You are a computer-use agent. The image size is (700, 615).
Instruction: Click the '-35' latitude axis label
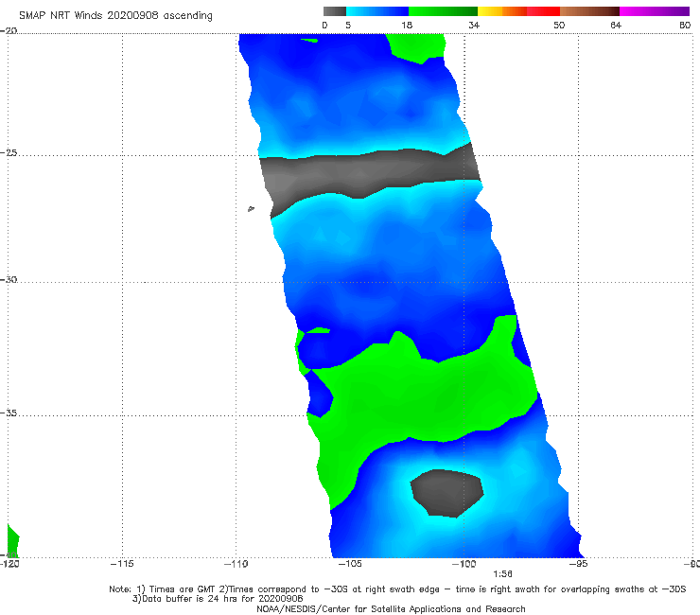(9, 413)
